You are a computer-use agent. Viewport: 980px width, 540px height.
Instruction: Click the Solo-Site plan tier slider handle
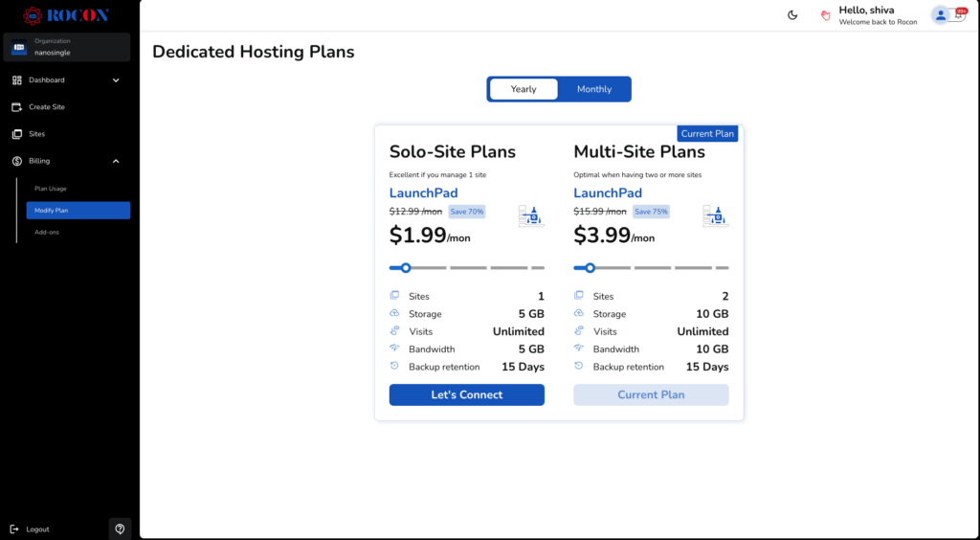pos(406,268)
